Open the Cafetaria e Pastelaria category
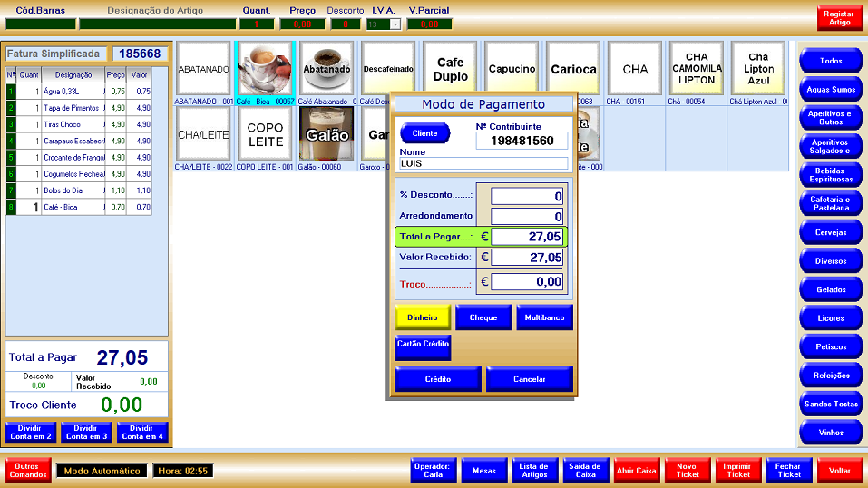 point(831,204)
